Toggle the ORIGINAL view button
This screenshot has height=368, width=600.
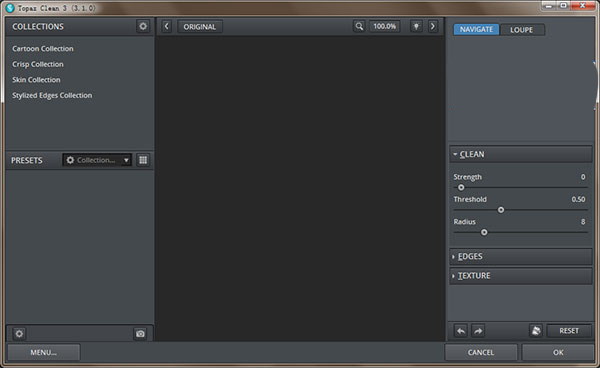pos(200,26)
